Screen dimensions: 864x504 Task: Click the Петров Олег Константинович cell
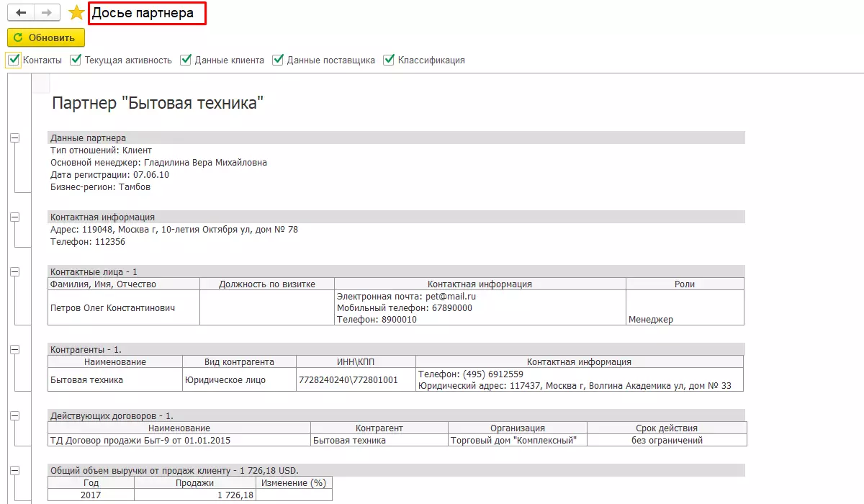coord(124,308)
